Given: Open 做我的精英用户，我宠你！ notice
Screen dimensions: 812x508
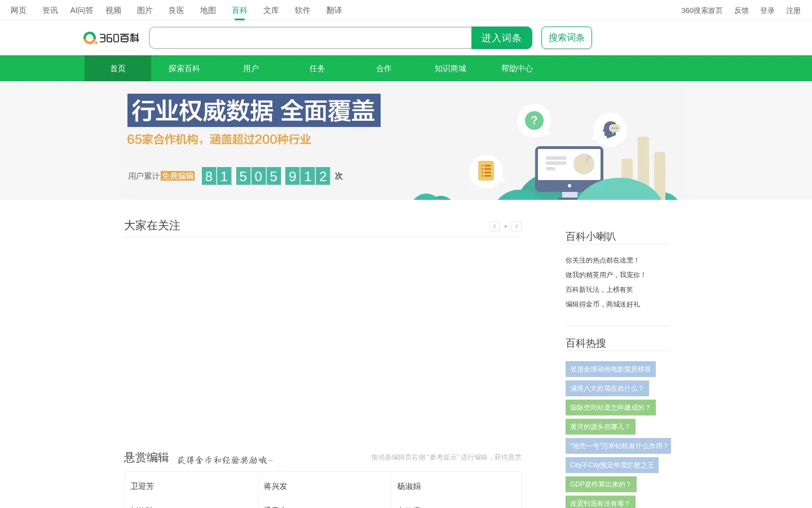Looking at the screenshot, I should [606, 275].
